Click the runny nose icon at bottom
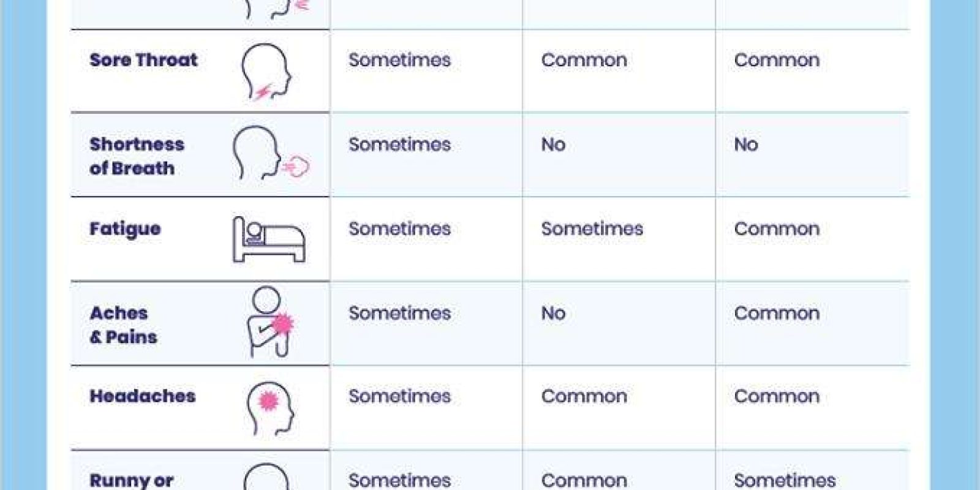The width and height of the screenshot is (980, 490). click(266, 477)
